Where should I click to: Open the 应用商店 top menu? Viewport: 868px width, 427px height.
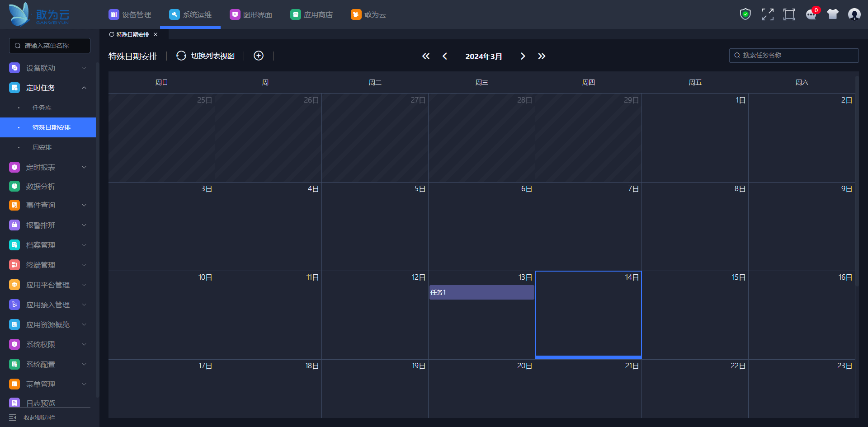click(311, 14)
